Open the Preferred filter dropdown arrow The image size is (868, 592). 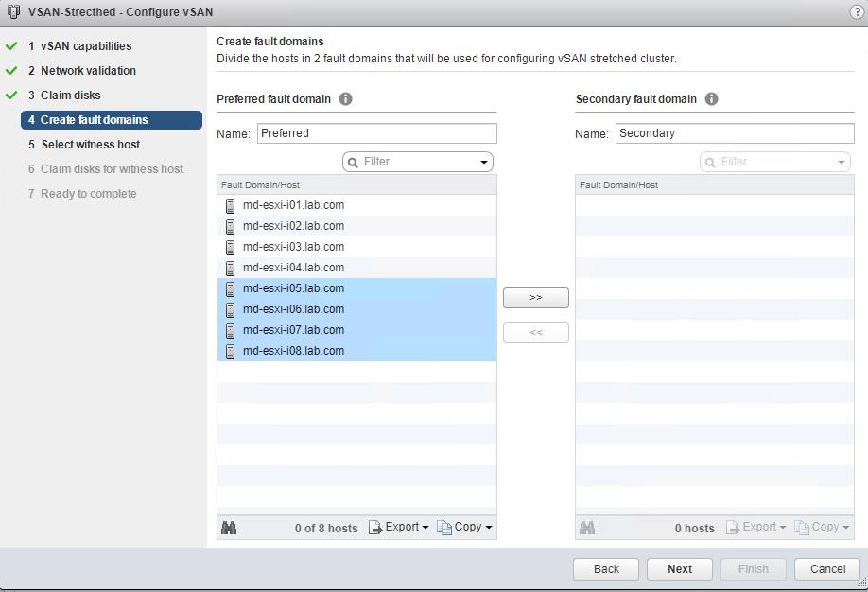tap(484, 163)
